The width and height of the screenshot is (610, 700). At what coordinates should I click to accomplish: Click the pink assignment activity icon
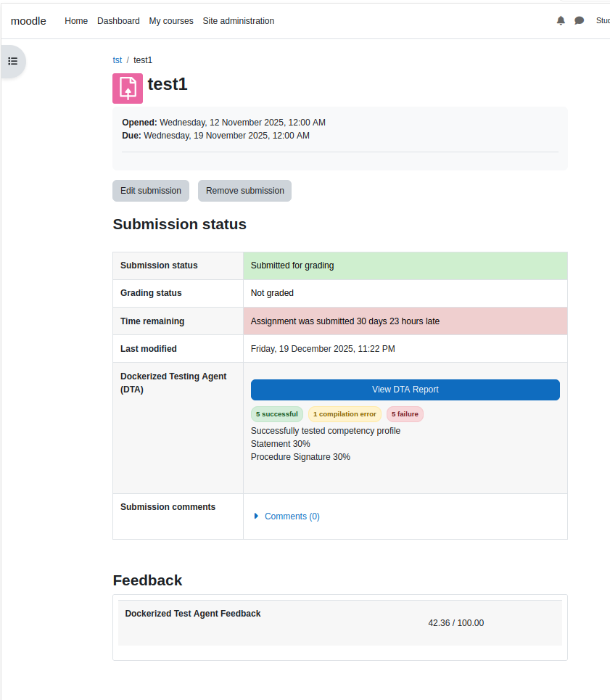[x=128, y=88]
